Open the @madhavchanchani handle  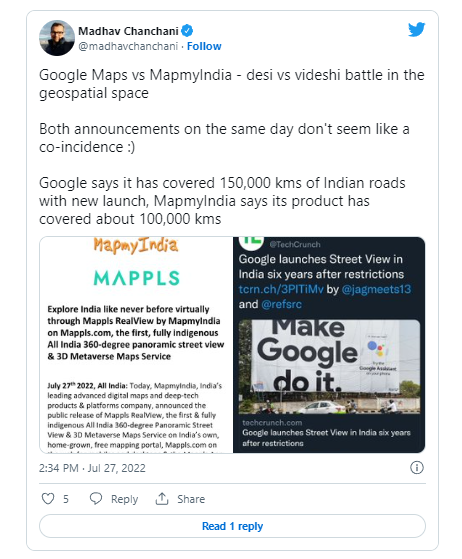(128, 46)
